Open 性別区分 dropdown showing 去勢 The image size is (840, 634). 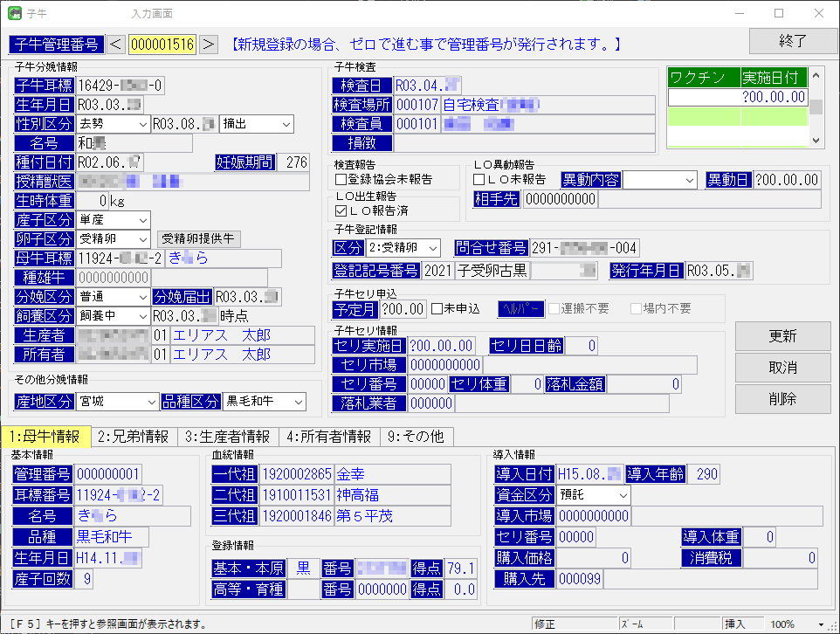[x=113, y=124]
